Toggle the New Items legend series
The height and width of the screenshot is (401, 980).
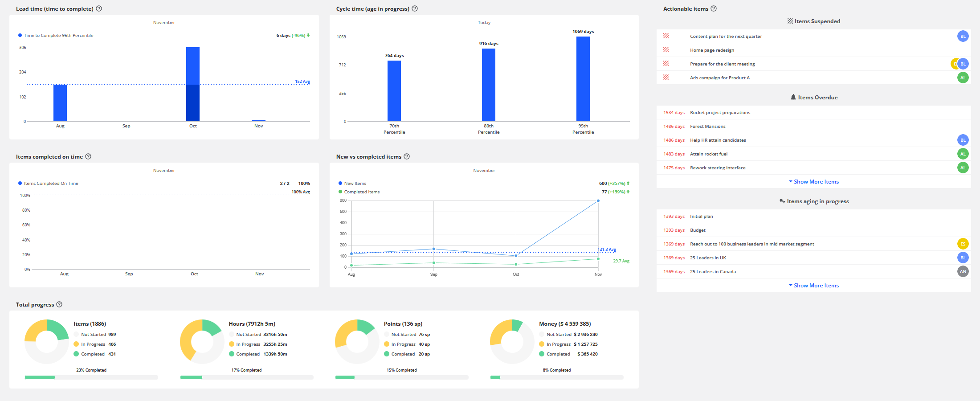coord(355,183)
